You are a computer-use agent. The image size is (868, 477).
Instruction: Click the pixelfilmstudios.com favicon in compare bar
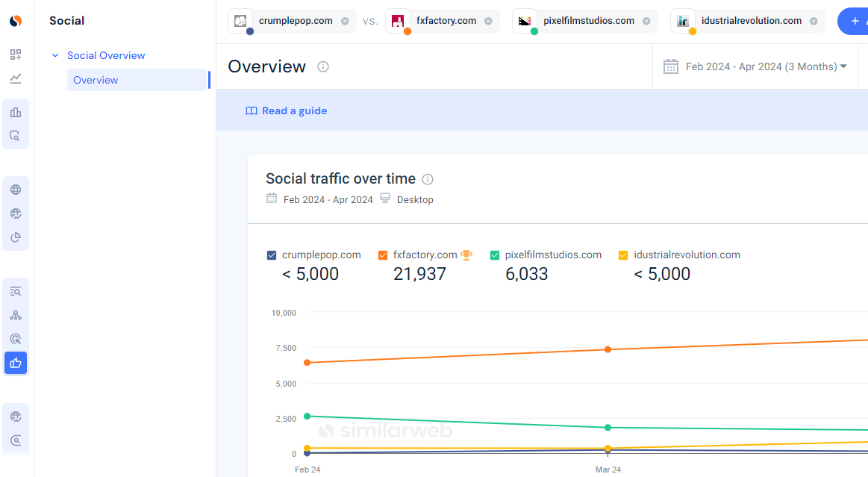524,21
